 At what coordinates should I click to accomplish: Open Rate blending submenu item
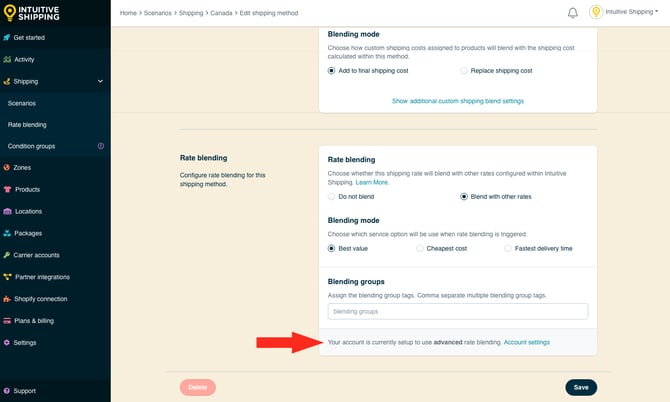click(x=27, y=125)
